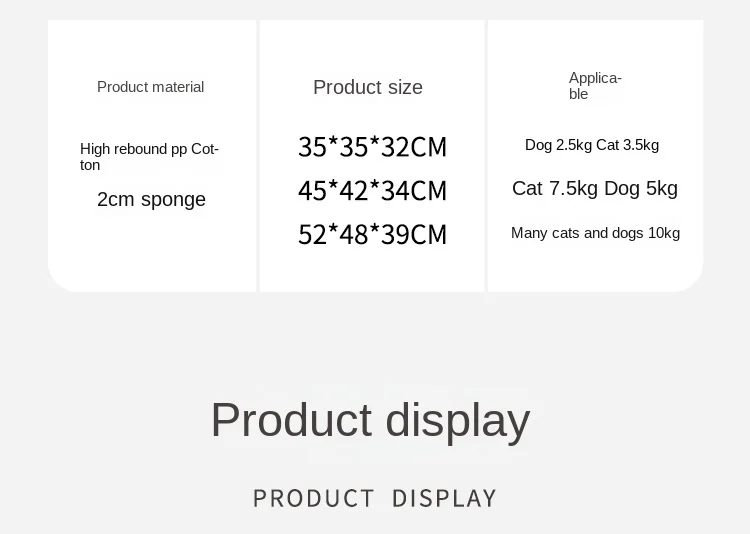Click the large Product display title
Viewport: 750px width, 534px height.
371,421
